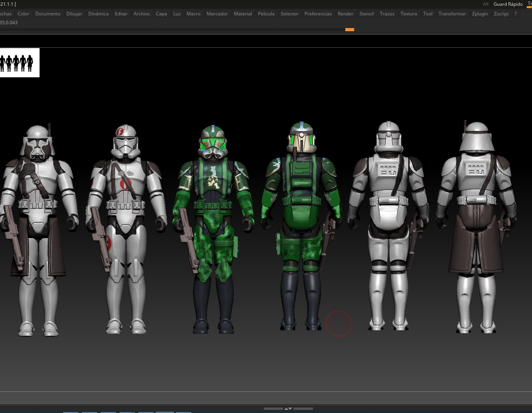532x413 pixels.
Task: Open the Preferencias menu
Action: (318, 13)
